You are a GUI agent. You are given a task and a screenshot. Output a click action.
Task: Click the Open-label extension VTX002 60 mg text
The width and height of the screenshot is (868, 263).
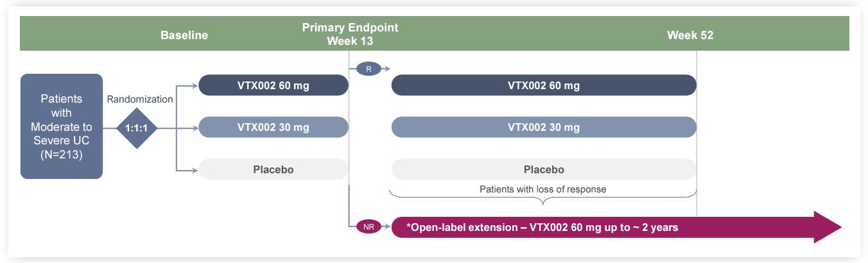coord(542,227)
